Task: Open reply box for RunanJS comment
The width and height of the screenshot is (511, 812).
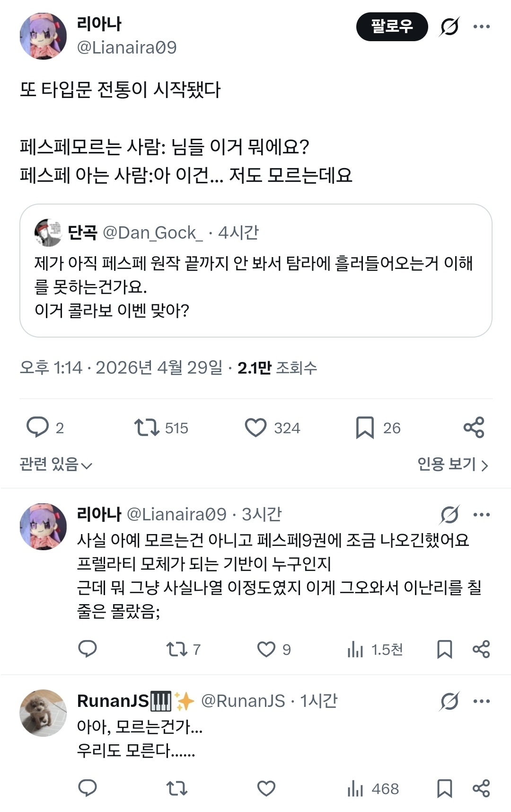Action: pos(88,788)
